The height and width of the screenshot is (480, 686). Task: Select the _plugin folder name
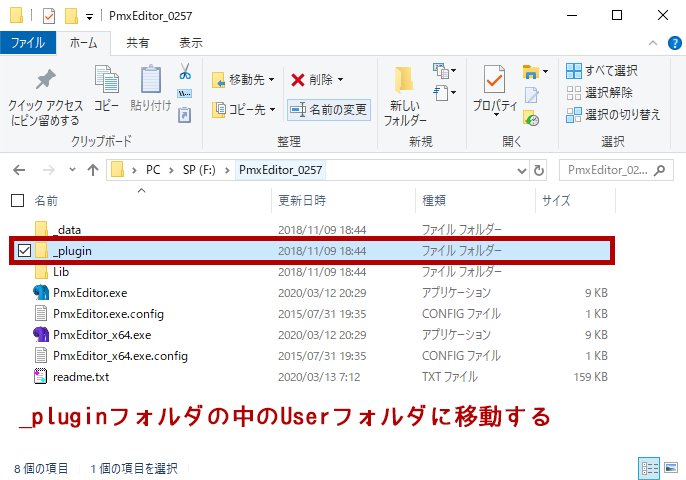[72, 251]
